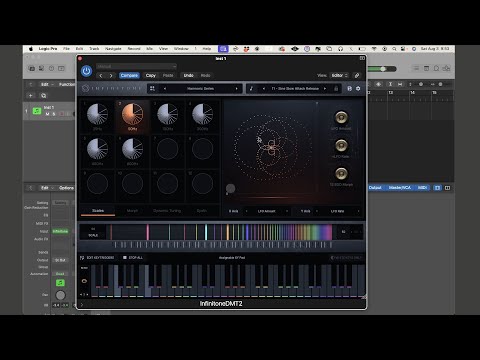Click the add track plus button

click(31, 96)
